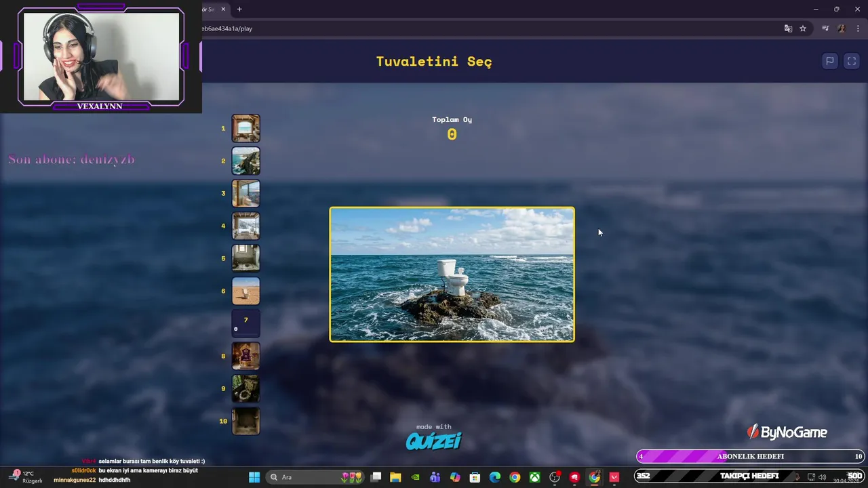This screenshot has height=488, width=868.
Task: Open the Windows Start menu
Action: [254, 477]
